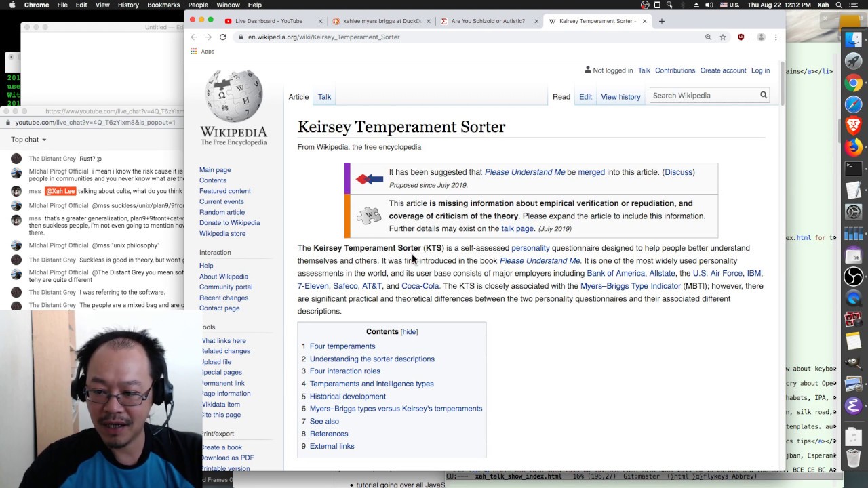Open Terminal from the dock
This screenshot has height=488, width=868.
854,168
